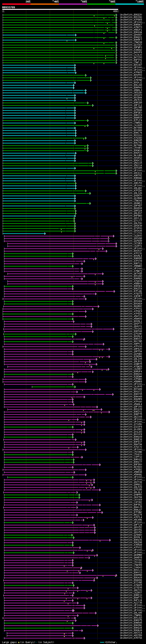The width and height of the screenshot is (146, 644).
Task: Click the purple ~60% identity legend bar
Action: tap(73, 4)
